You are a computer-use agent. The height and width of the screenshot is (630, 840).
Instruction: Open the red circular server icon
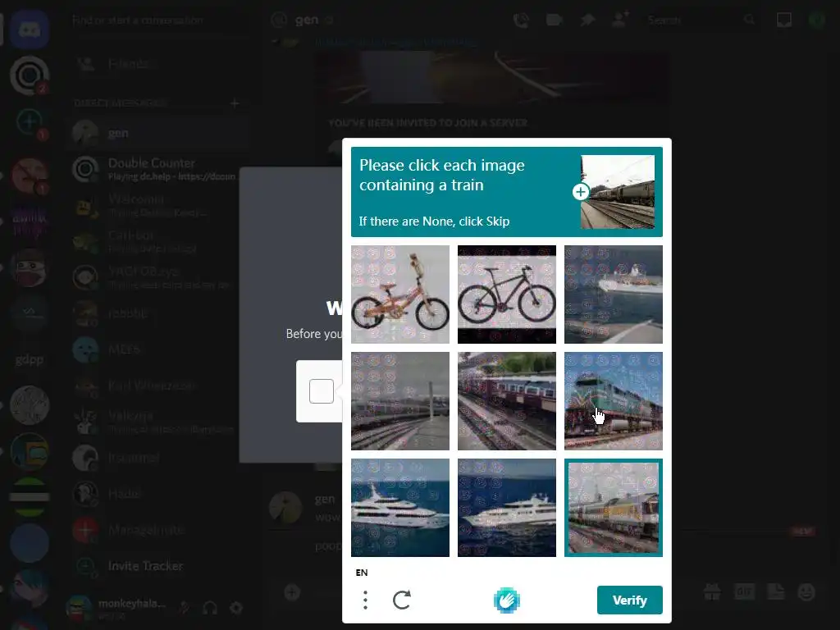click(x=30, y=176)
